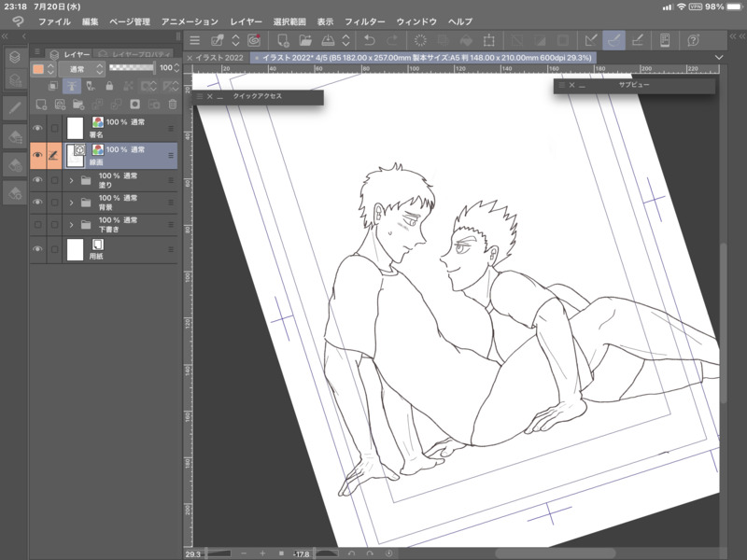This screenshot has height=560, width=747.
Task: Click the edit-touch pen icon in command bar
Action: [218, 40]
